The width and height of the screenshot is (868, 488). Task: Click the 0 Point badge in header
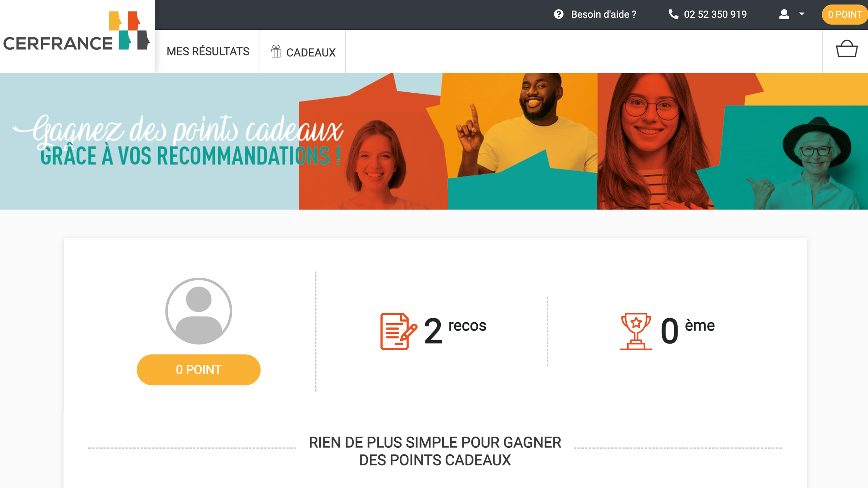[845, 14]
